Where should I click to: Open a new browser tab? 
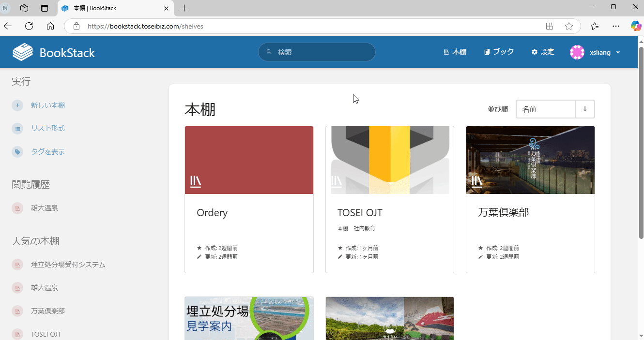point(184,8)
